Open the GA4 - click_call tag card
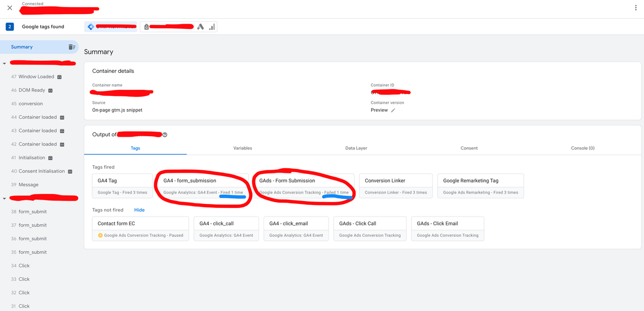Screen dimensions: 644x311 click(x=226, y=229)
